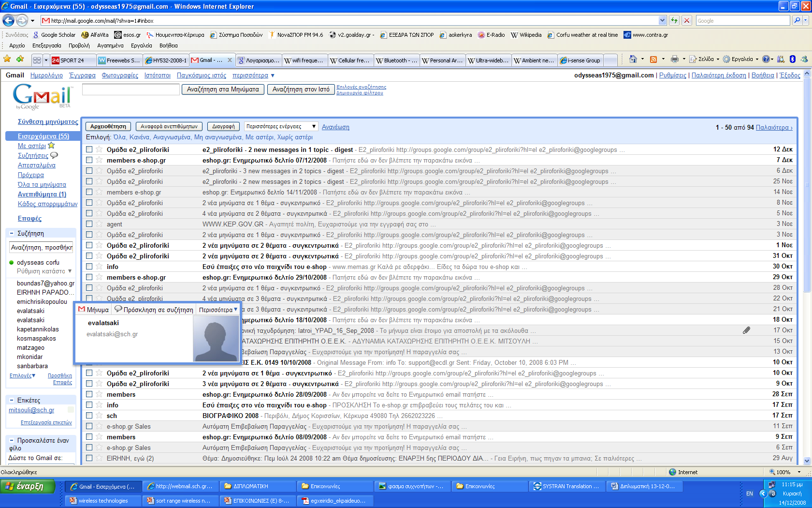812x508 pixels.
Task: Click the contact photo thumbnail in popup
Action: pos(215,339)
